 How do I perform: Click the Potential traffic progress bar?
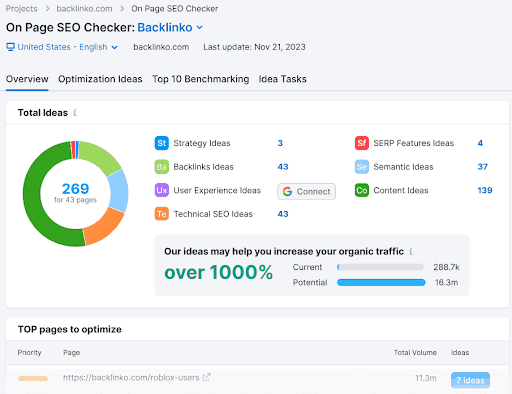pyautogui.click(x=381, y=282)
